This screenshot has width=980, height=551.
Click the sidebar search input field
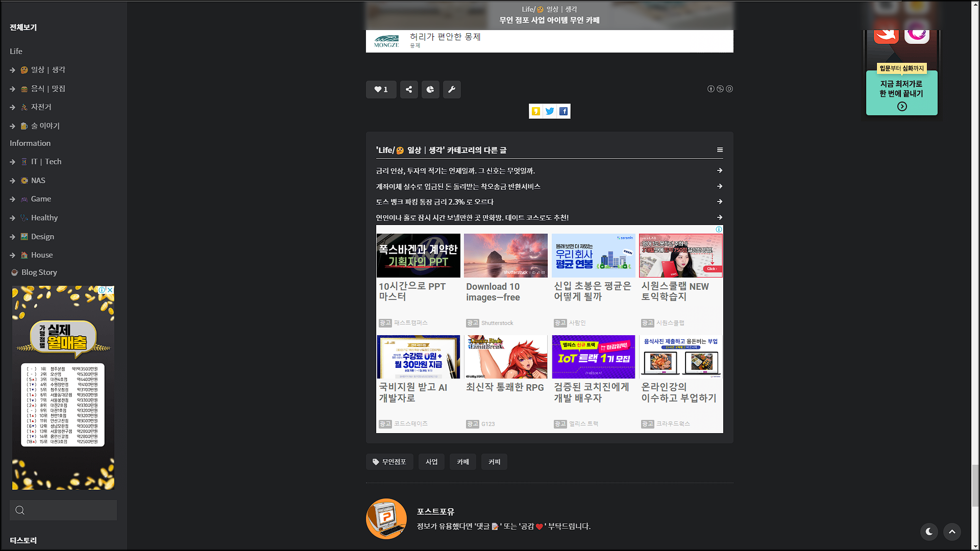tap(69, 510)
